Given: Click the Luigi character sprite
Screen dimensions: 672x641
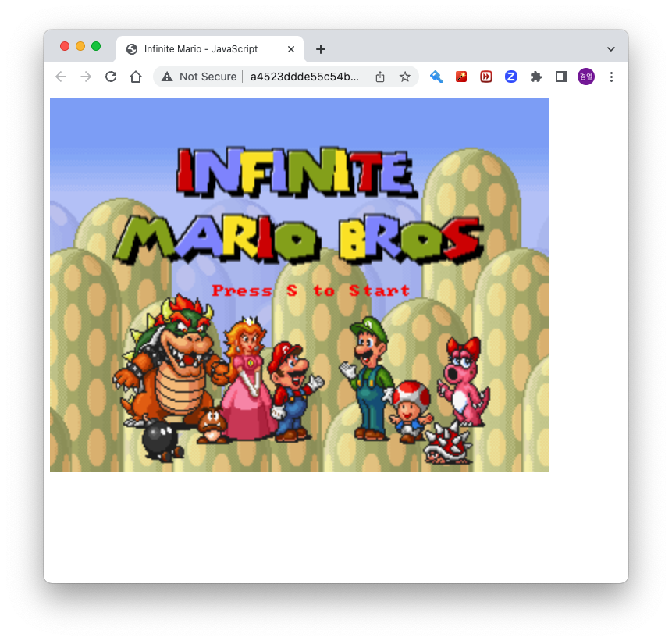Looking at the screenshot, I should pyautogui.click(x=368, y=378).
